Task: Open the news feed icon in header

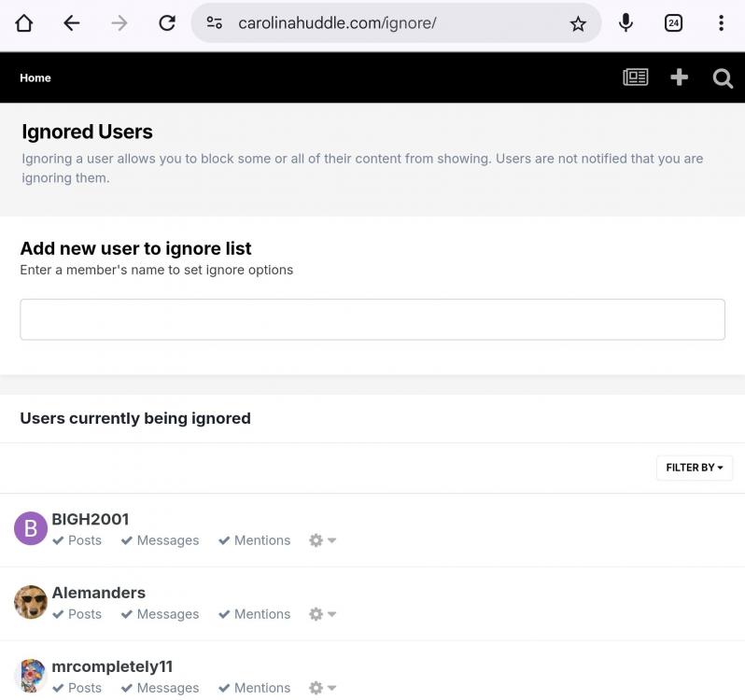Action: [x=636, y=77]
